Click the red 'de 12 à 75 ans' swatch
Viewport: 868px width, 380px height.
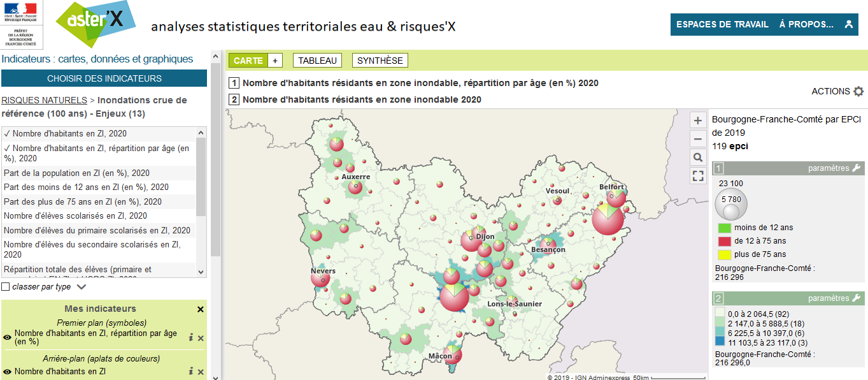click(724, 241)
